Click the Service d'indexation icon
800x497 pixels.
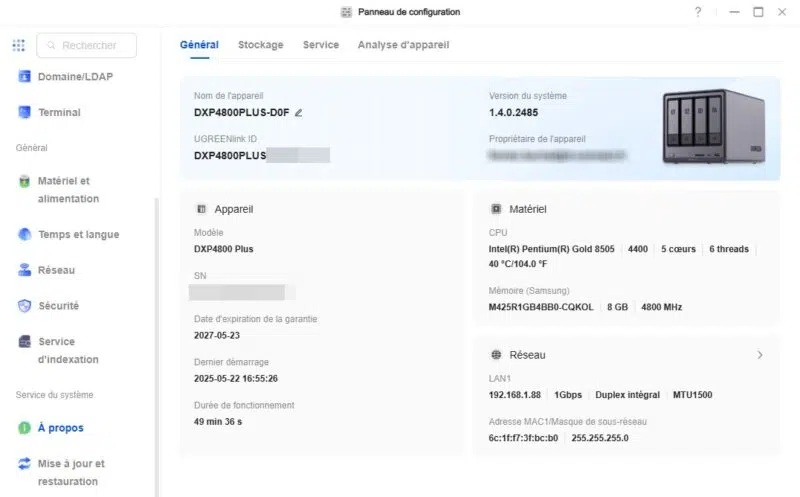24,341
